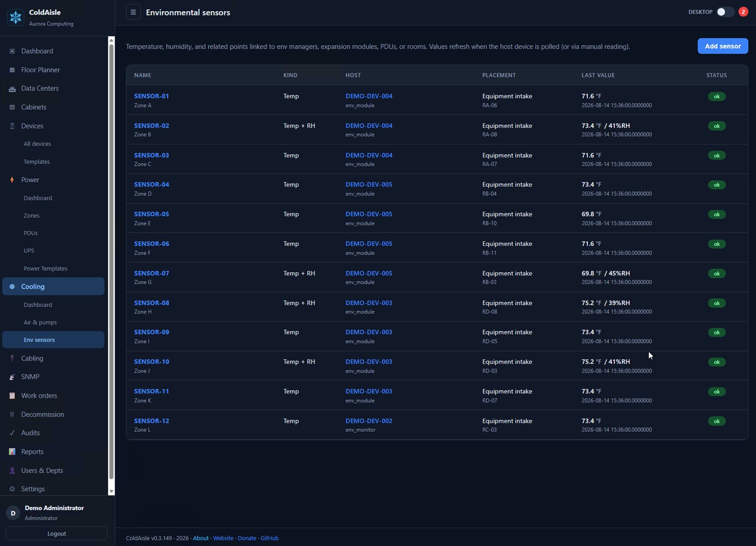Click the LAST VALUE column header
Image resolution: width=756 pixels, height=546 pixels.
tap(598, 75)
